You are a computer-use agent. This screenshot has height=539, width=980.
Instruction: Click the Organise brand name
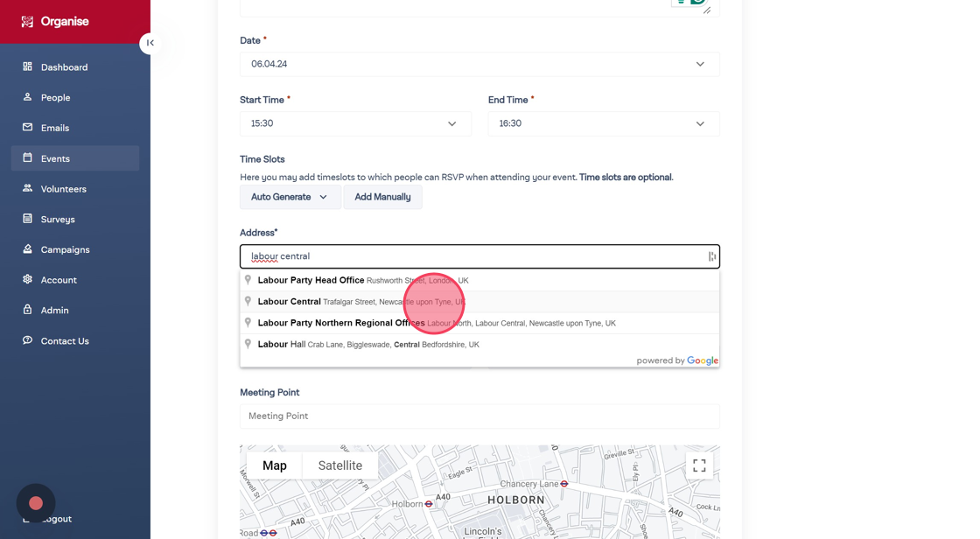pyautogui.click(x=65, y=21)
